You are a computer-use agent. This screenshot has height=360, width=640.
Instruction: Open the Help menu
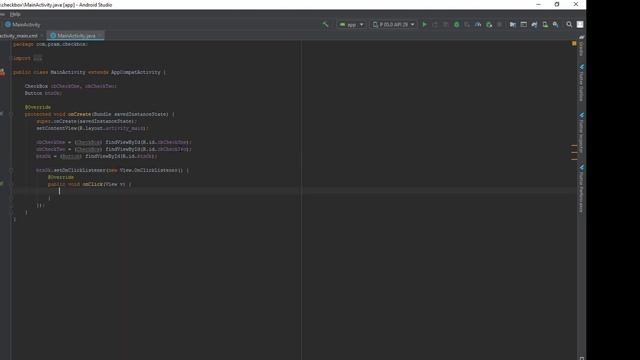tap(15, 14)
